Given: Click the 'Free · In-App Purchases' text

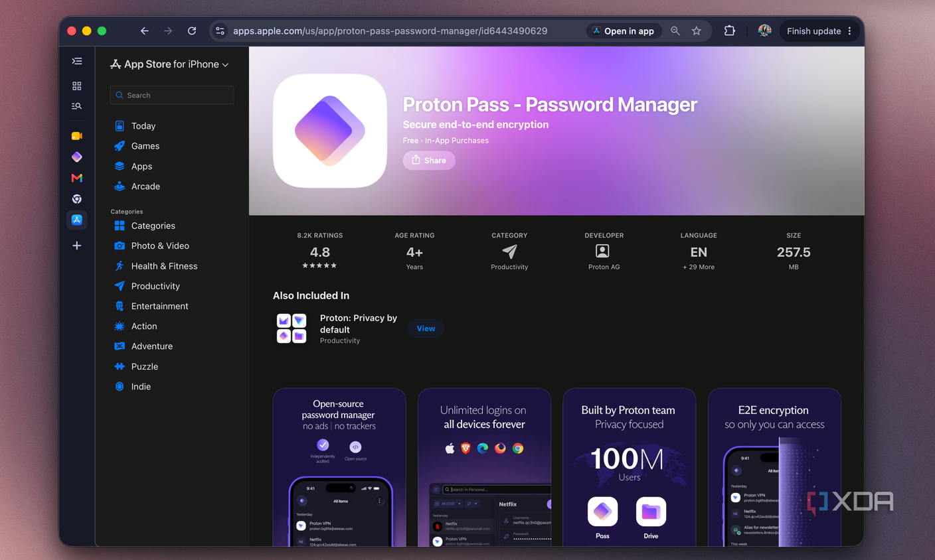Looking at the screenshot, I should point(446,141).
